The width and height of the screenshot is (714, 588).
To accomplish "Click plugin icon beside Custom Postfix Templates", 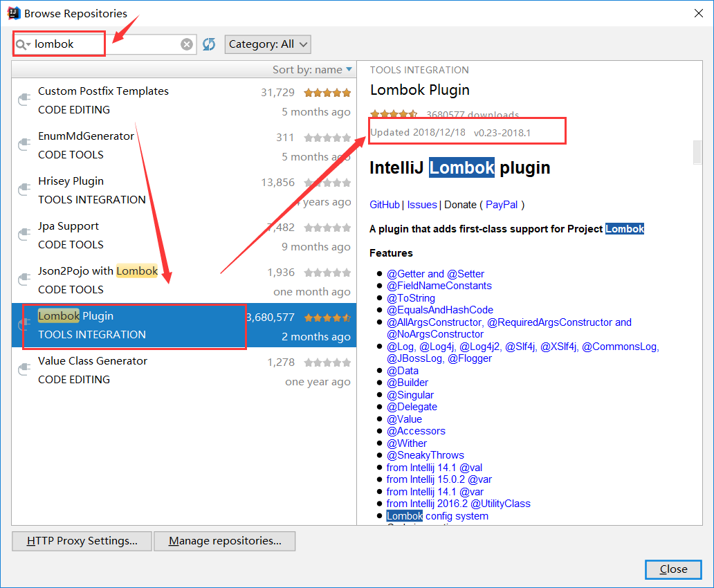I will (24, 100).
